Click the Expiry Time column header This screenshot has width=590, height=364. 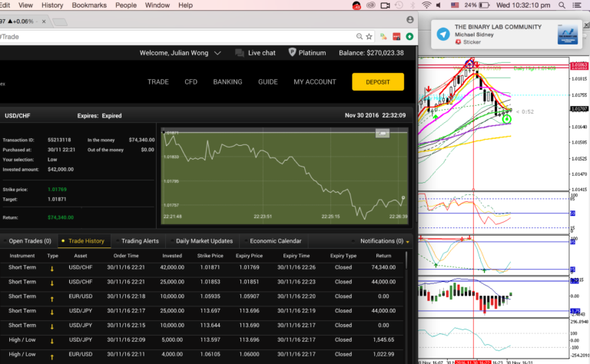[297, 256]
